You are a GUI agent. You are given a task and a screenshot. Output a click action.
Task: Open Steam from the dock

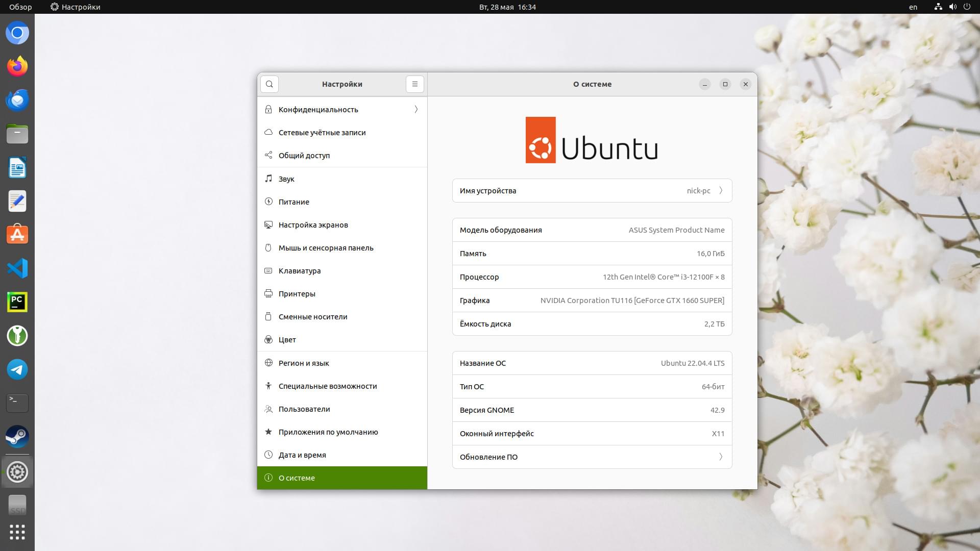17,437
